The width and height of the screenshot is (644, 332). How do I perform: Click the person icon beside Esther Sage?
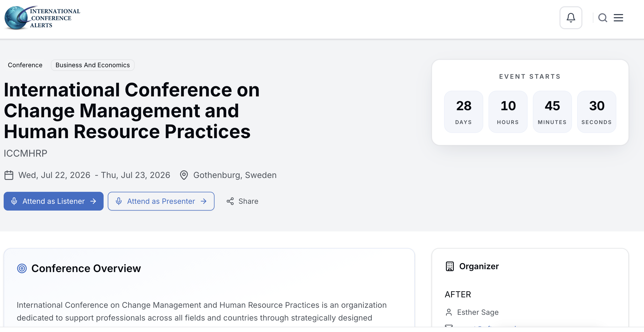coord(449,312)
